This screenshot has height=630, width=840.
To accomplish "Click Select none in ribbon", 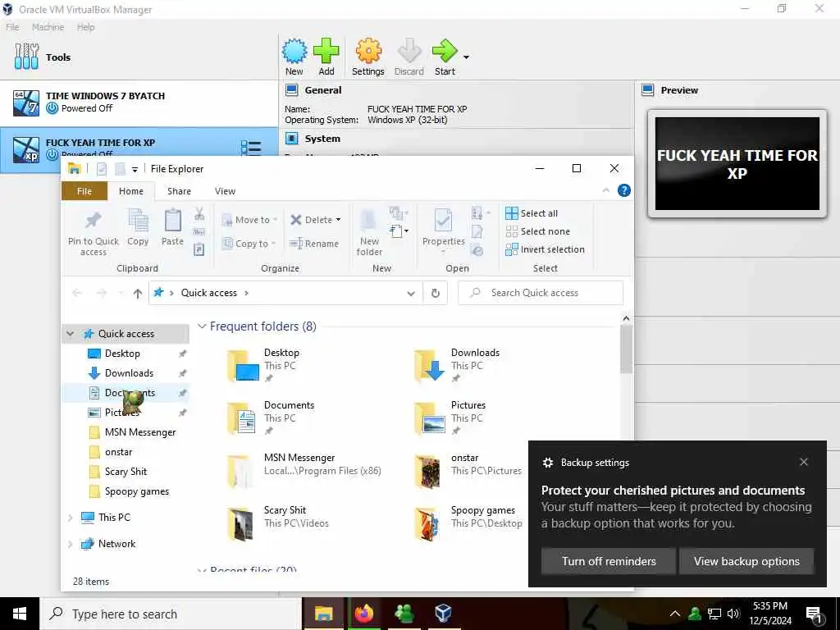I will click(538, 231).
